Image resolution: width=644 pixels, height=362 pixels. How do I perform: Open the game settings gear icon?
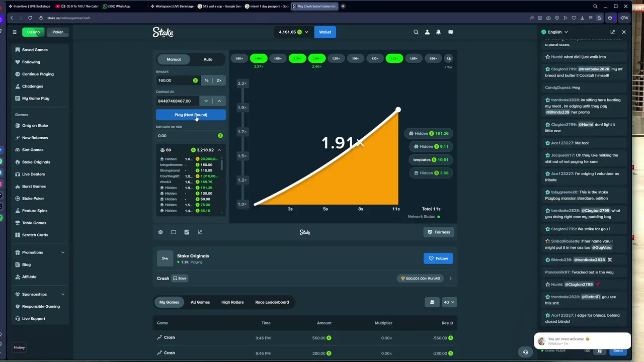pyautogui.click(x=160, y=232)
